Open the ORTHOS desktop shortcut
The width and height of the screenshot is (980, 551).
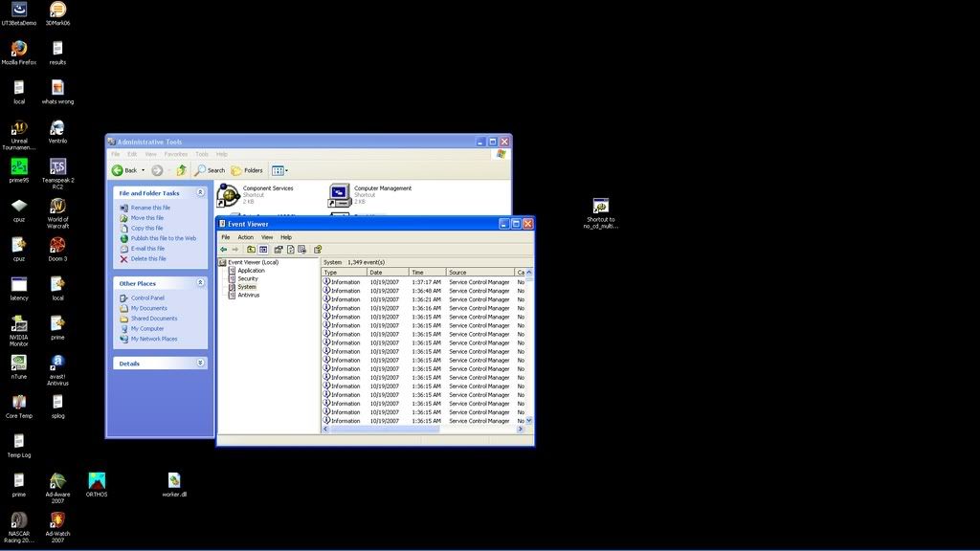tap(97, 481)
